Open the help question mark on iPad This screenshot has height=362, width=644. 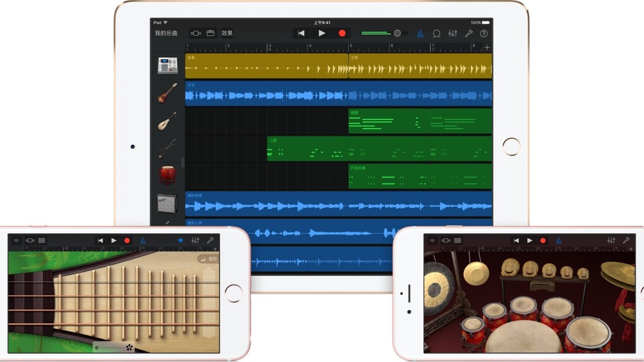pos(484,33)
